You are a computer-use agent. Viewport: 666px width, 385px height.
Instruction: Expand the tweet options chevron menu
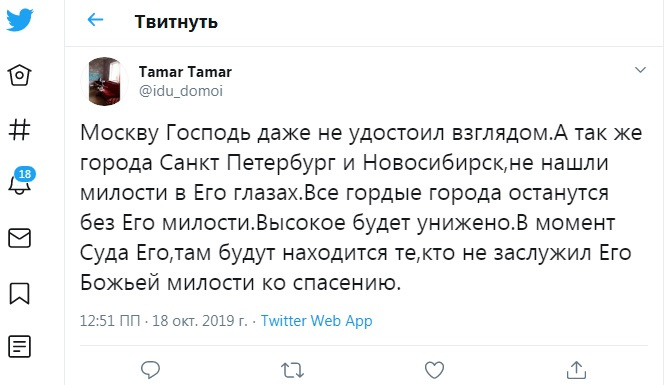click(640, 70)
